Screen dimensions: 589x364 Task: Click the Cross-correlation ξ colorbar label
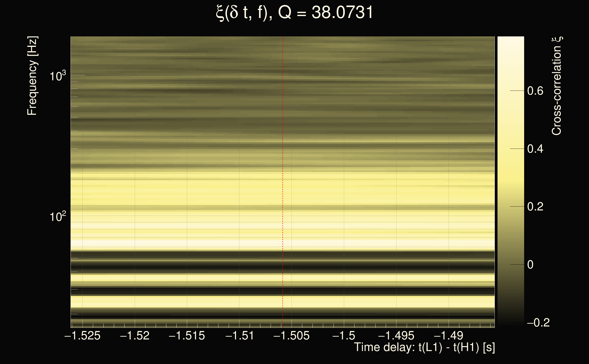(x=556, y=86)
